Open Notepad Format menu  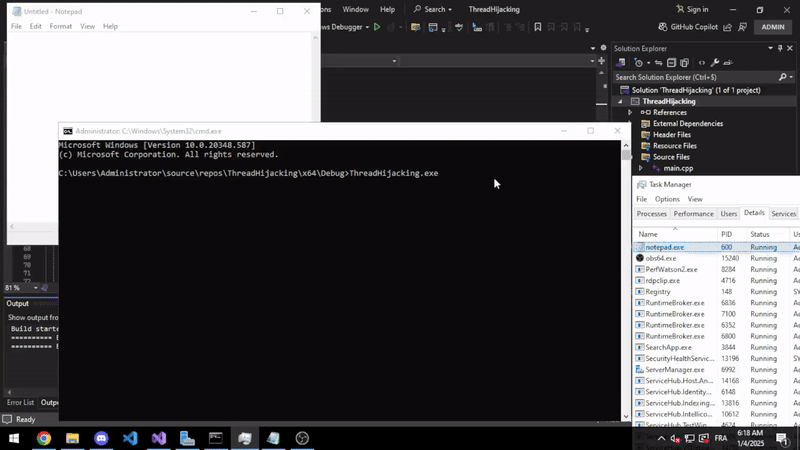point(61,26)
